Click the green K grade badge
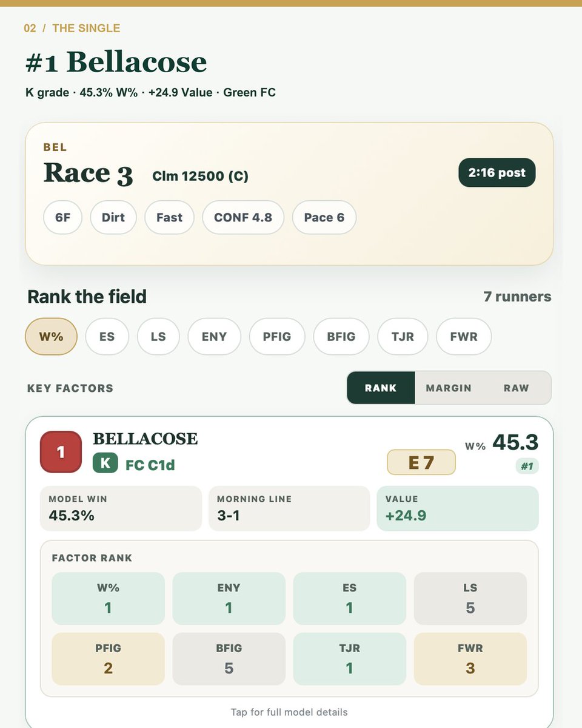 pyautogui.click(x=105, y=463)
